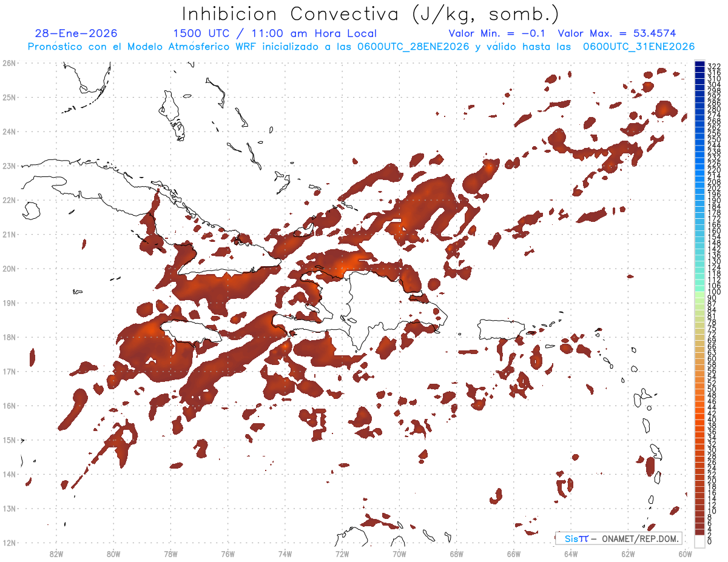
Task: Click the "15N" latitude label
Action: pos(8,440)
